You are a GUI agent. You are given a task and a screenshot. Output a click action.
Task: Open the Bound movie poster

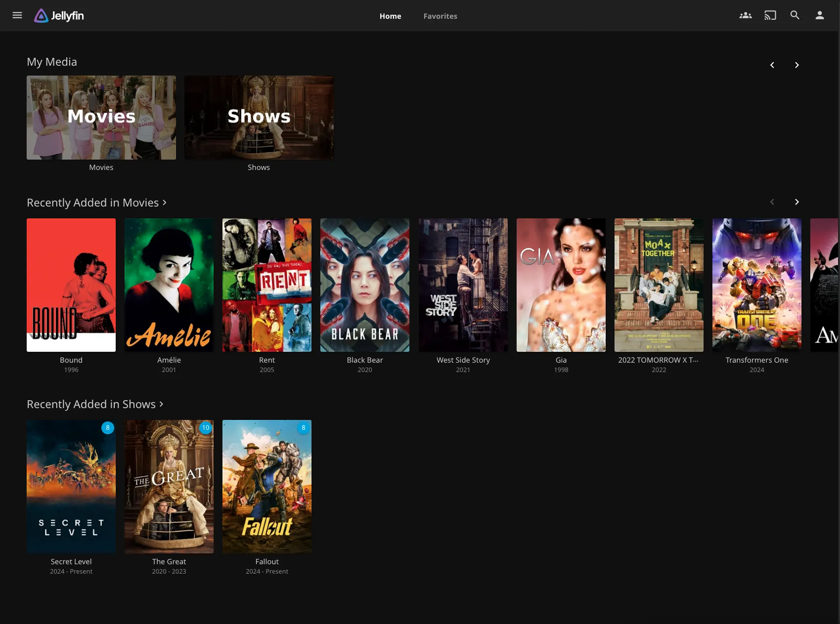click(71, 285)
